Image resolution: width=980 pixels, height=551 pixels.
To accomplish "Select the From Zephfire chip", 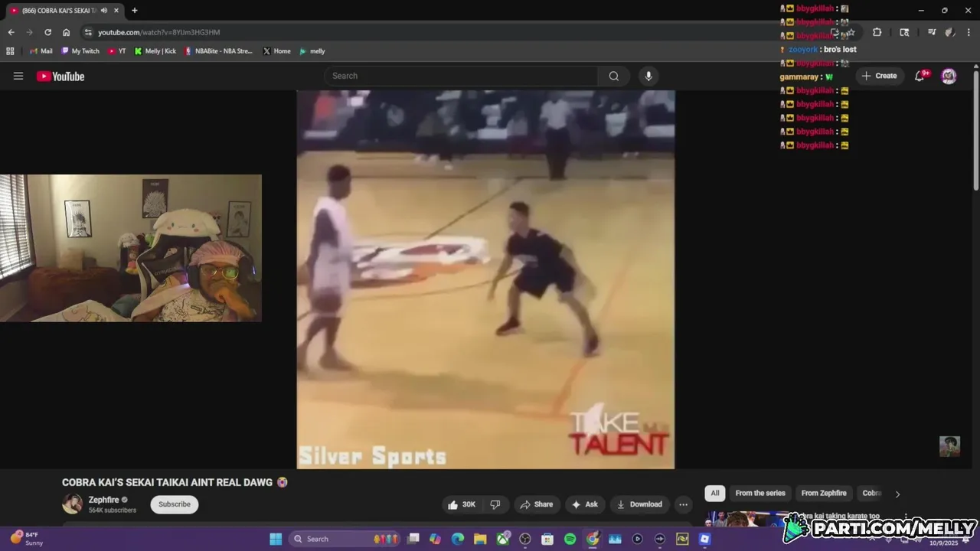I will [824, 494].
